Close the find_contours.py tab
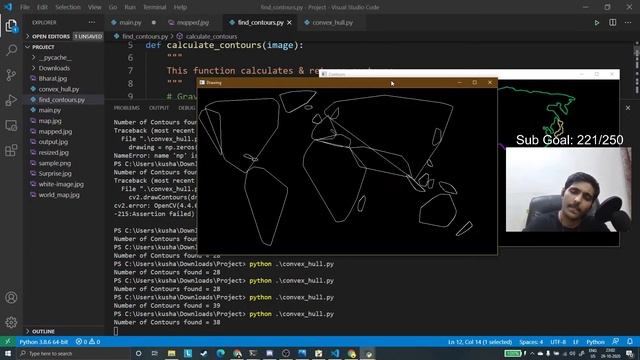640x360 pixels. click(289, 22)
